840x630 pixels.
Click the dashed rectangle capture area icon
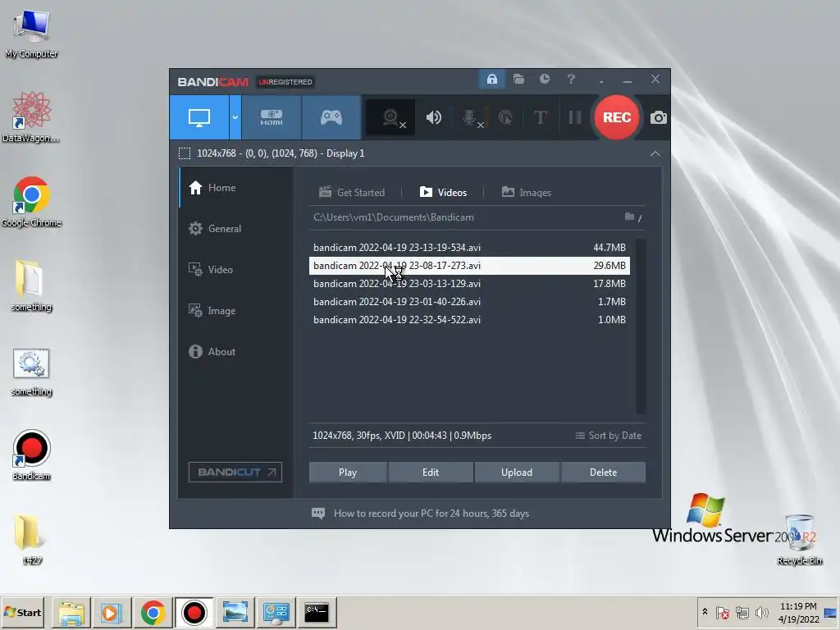click(185, 153)
